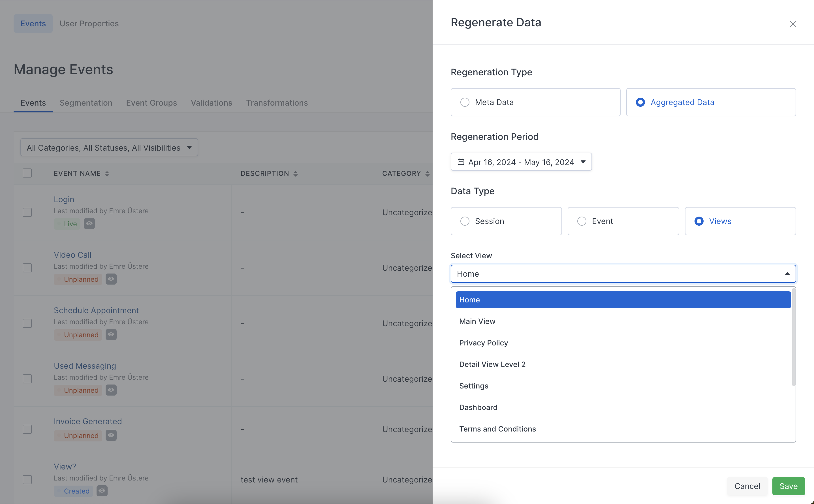Click the 'test view event' description cell
The height and width of the screenshot is (504, 814).
click(x=269, y=480)
